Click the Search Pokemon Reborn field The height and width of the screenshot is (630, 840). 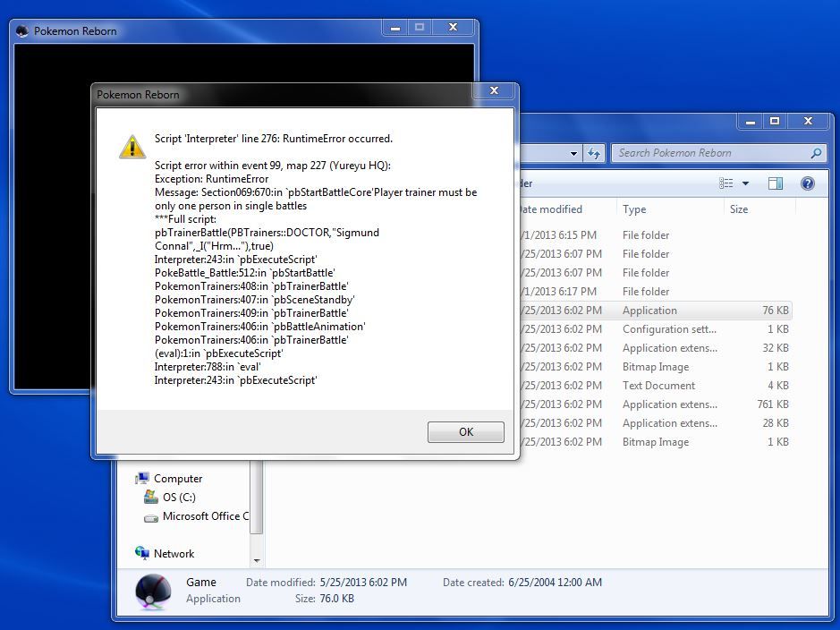tap(711, 153)
